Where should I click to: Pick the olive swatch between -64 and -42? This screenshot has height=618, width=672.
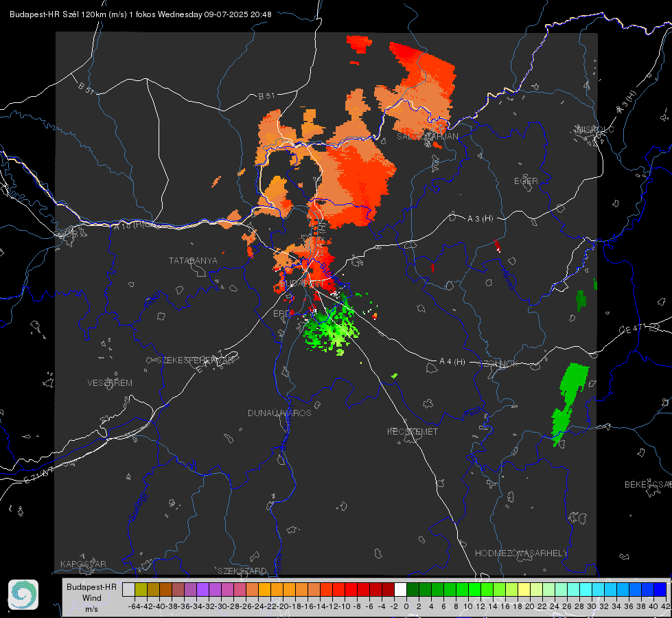click(x=141, y=589)
